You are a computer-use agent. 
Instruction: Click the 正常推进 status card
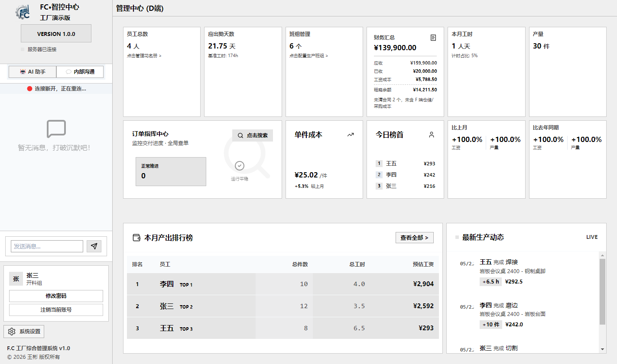(171, 171)
